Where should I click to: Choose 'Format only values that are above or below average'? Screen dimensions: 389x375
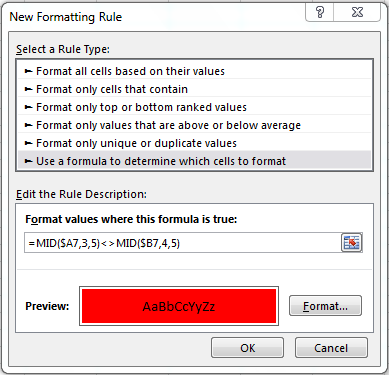pos(194,125)
